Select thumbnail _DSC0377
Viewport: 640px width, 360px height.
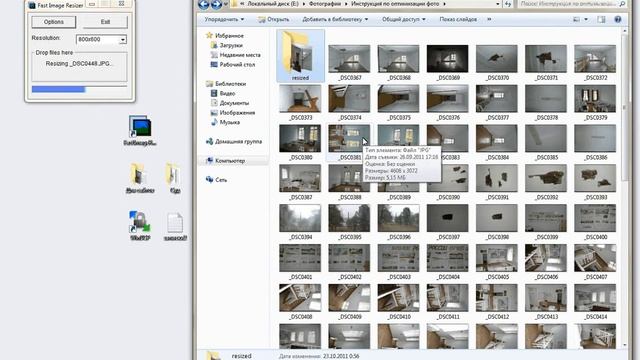[497, 98]
